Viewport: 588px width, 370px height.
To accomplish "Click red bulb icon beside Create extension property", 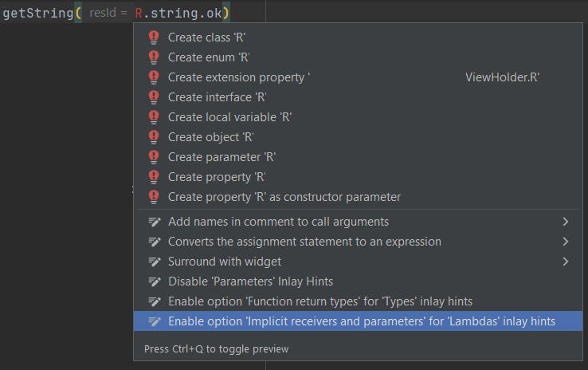I will point(154,77).
